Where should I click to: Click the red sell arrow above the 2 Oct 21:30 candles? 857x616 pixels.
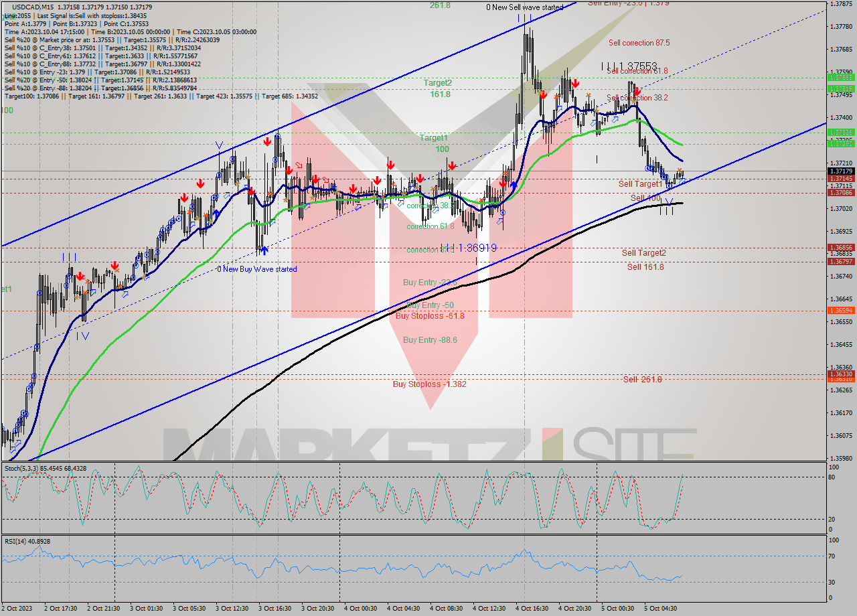(x=115, y=266)
